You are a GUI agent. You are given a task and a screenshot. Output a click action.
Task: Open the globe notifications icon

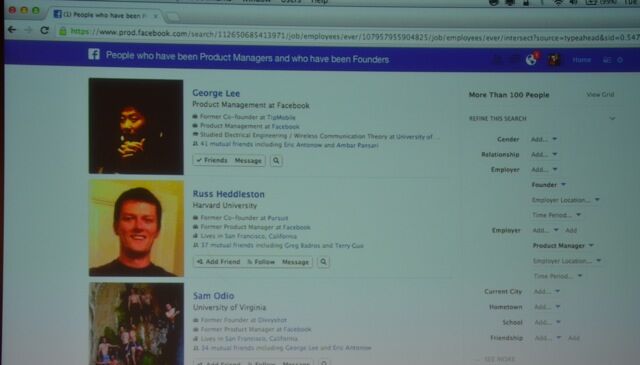pyautogui.click(x=531, y=60)
